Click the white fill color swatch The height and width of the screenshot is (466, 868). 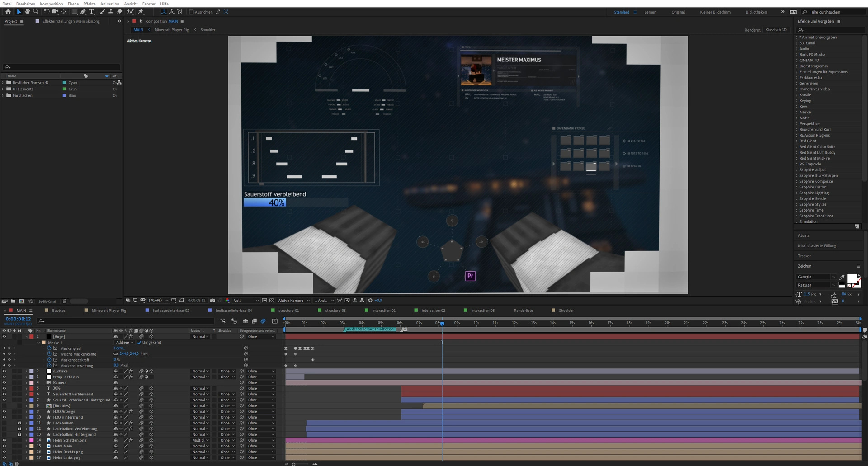(x=852, y=278)
